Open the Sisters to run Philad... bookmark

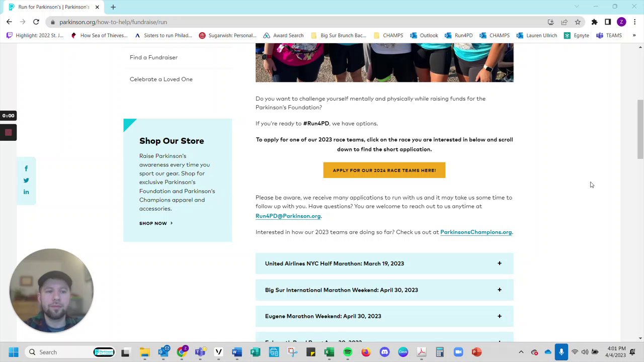(x=163, y=36)
